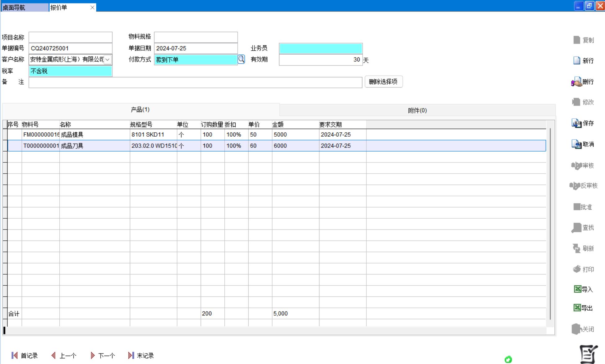
Task: Click the notes scroll icon bottom right
Action: (x=588, y=354)
